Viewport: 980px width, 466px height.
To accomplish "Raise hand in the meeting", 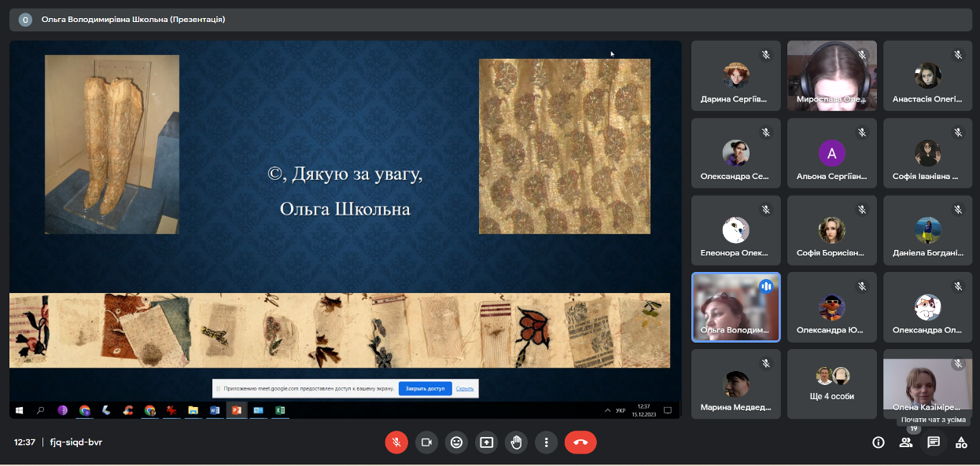I will [516, 442].
